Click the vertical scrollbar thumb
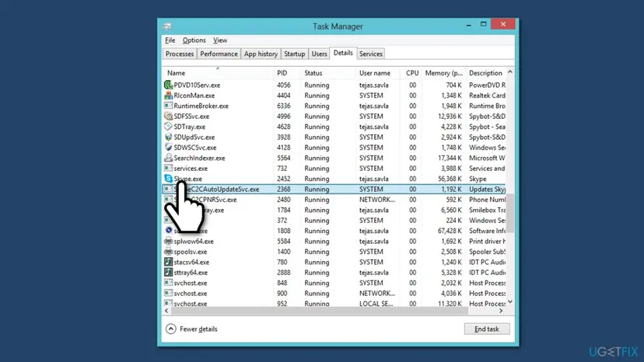This screenshot has height=362, width=644. tap(510, 213)
